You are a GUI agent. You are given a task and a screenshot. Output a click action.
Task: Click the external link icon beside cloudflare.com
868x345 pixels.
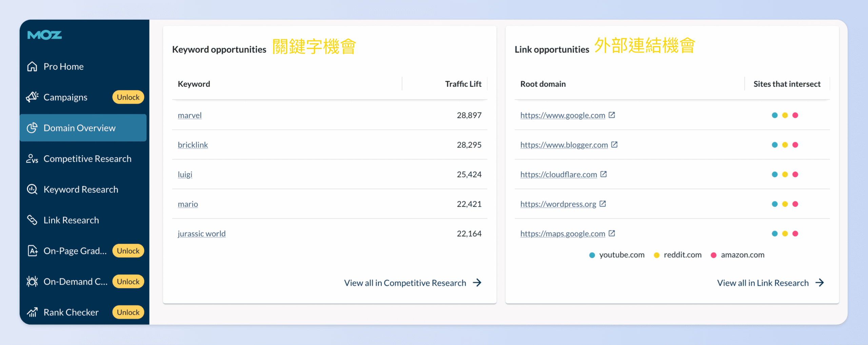pyautogui.click(x=603, y=174)
